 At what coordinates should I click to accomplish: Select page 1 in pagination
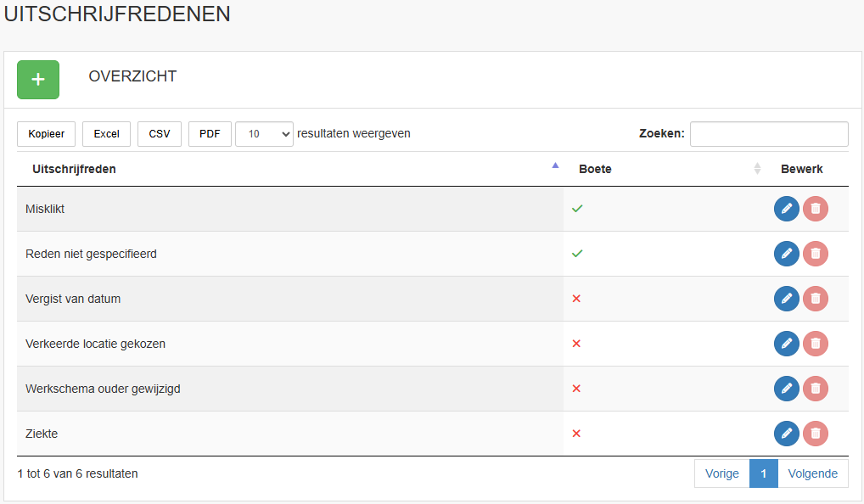764,473
